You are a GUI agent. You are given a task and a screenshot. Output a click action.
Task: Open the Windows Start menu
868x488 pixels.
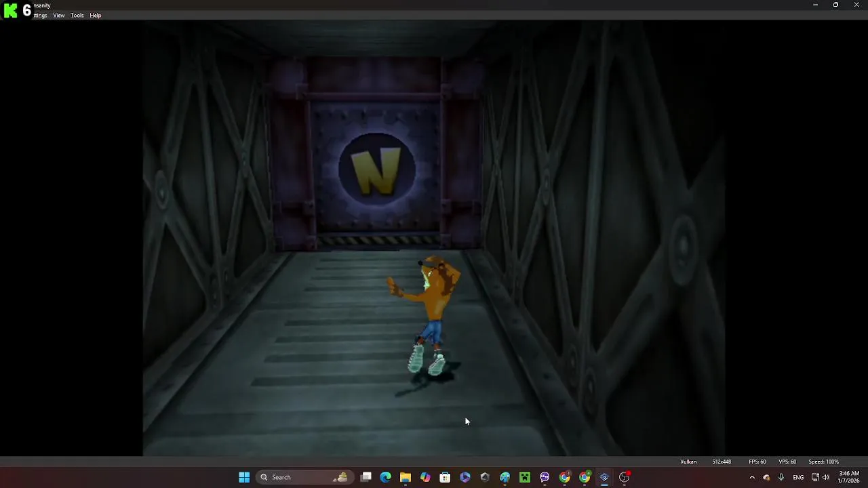pos(244,477)
